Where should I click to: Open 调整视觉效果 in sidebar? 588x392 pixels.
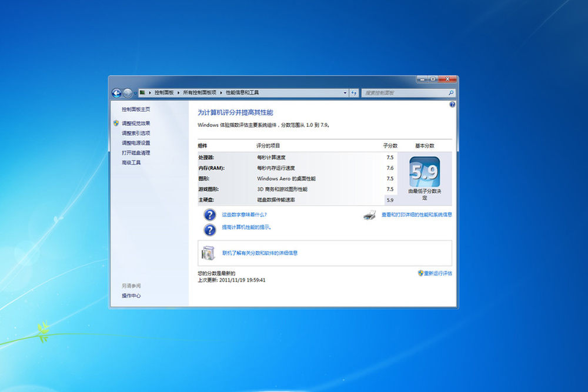[136, 123]
